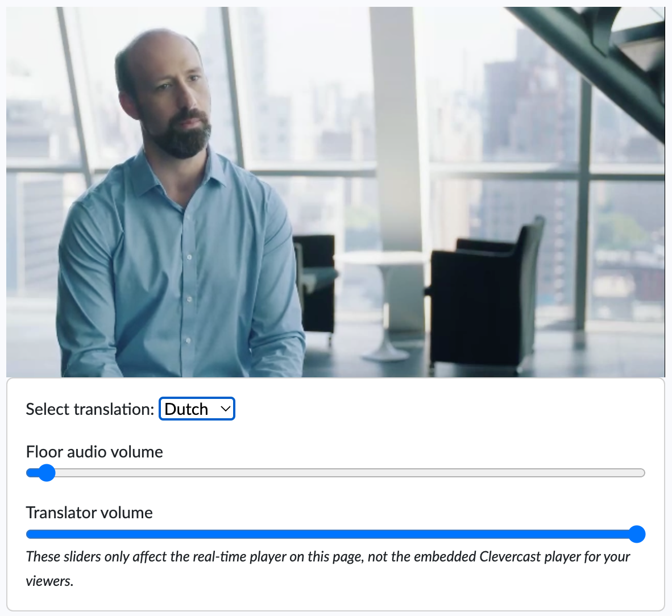The image size is (672, 616).
Task: Click the chevron arrow in the Dutch dropdown
Action: pyautogui.click(x=226, y=409)
